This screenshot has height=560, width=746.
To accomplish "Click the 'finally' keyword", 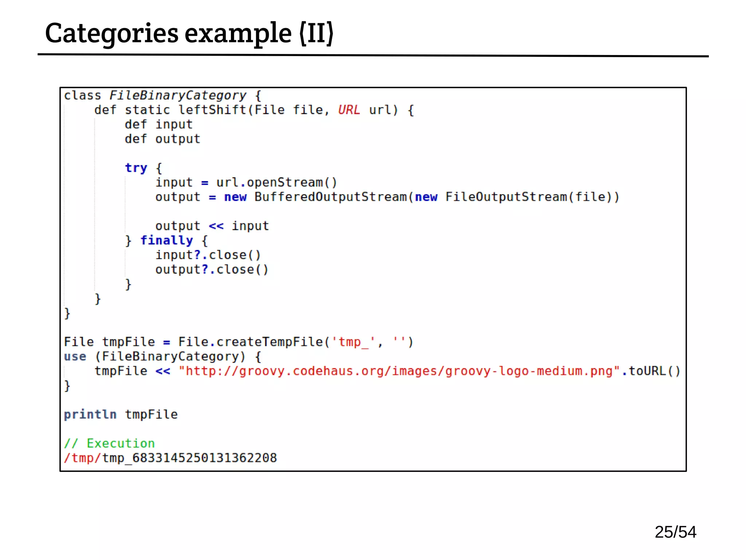I will pyautogui.click(x=166, y=240).
